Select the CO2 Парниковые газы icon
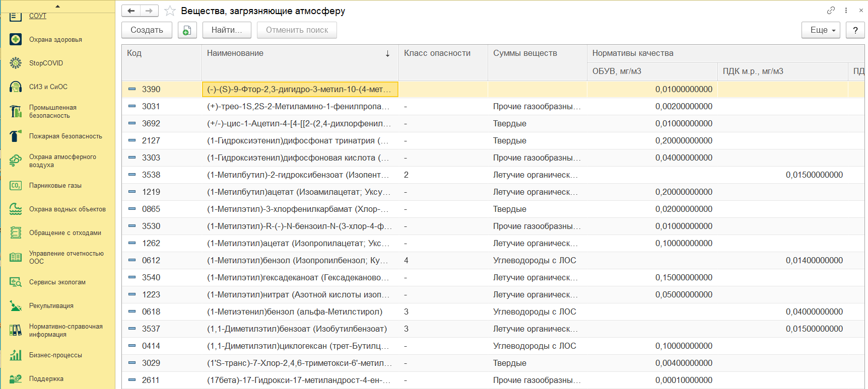868x389 pixels. pos(16,185)
